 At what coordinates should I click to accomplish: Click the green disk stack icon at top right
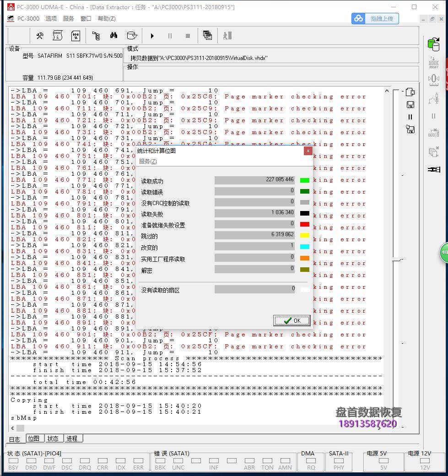[x=433, y=44]
